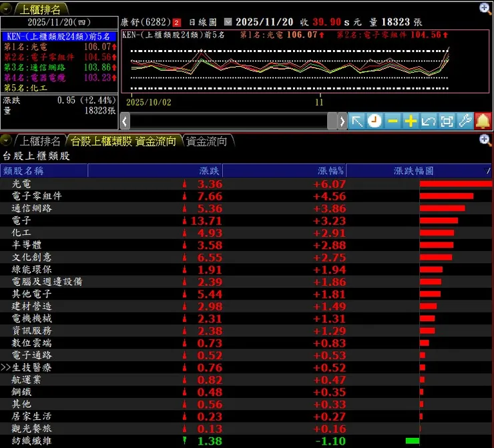Click the chart scrollbar right arrow
The height and width of the screenshot is (448, 494).
(342, 122)
